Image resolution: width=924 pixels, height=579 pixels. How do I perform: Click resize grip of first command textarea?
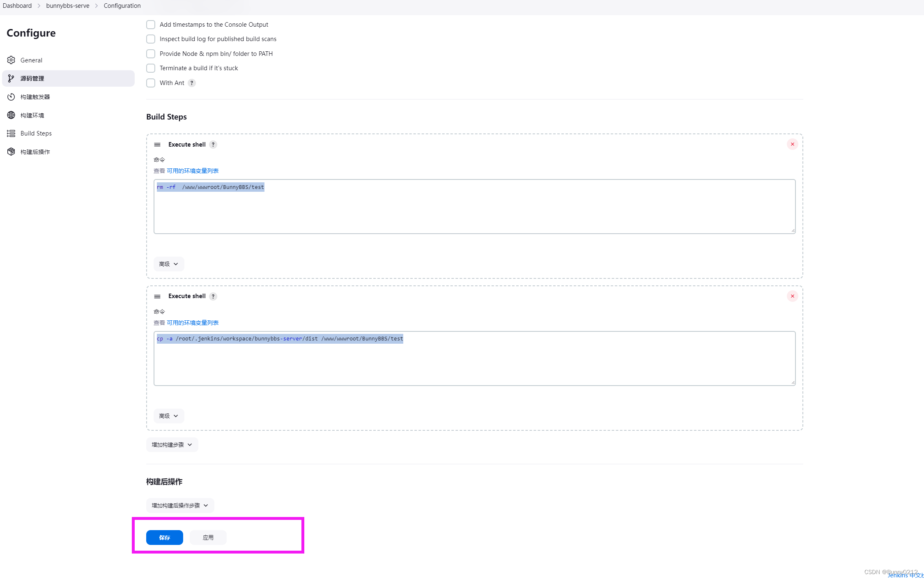pyautogui.click(x=793, y=231)
